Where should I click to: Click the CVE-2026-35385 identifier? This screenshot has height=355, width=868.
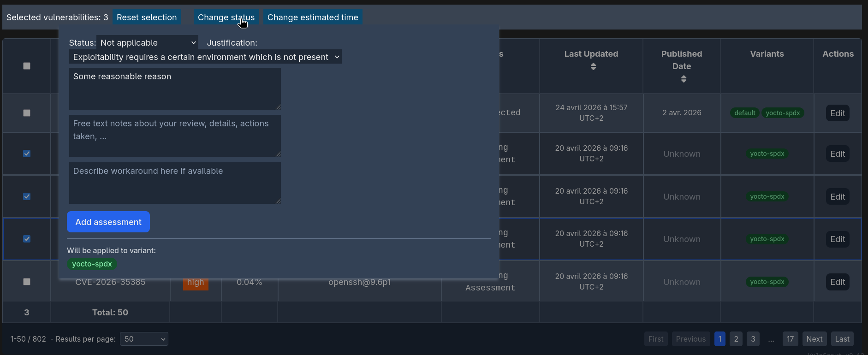(110, 282)
